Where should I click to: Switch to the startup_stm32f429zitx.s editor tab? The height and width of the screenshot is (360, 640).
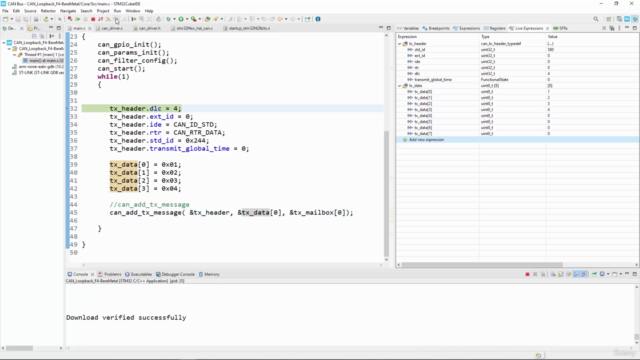(x=247, y=28)
